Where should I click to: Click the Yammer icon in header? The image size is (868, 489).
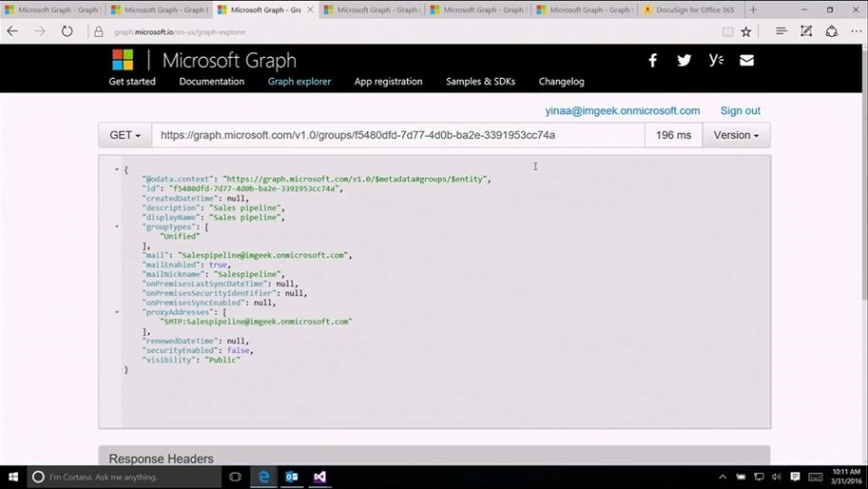point(716,61)
